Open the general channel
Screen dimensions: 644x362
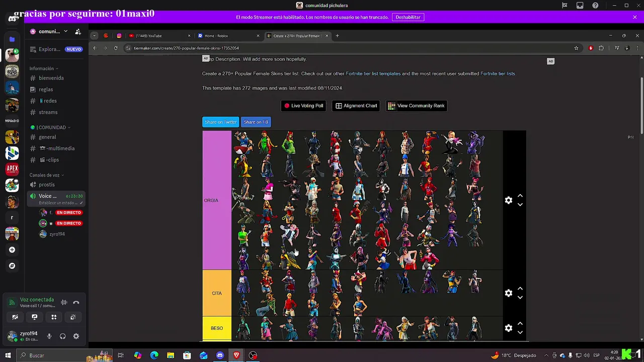[56, 137]
